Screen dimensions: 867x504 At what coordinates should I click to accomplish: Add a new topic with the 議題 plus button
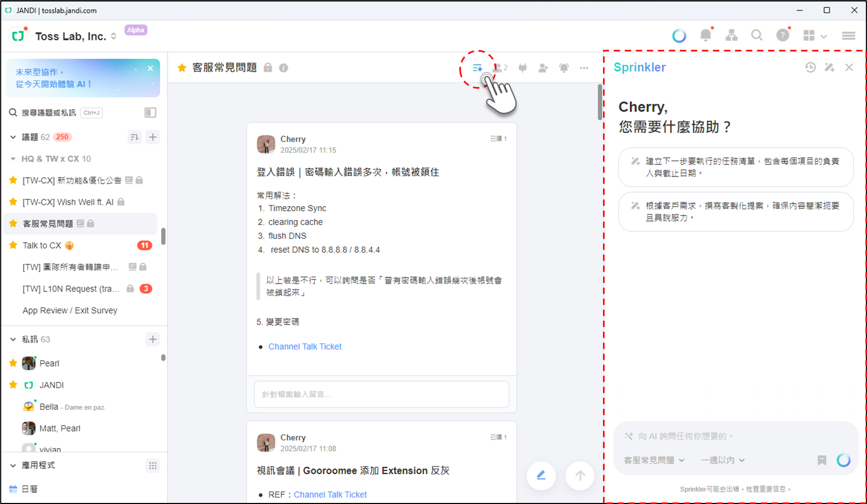point(153,137)
